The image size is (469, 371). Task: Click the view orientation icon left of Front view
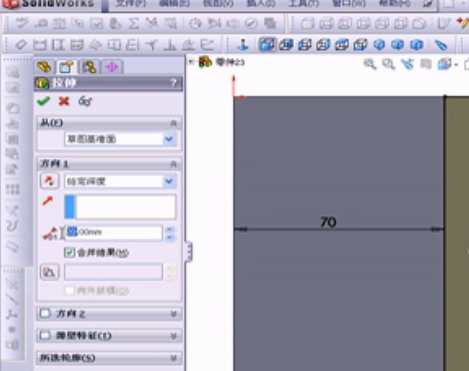[x=244, y=44]
